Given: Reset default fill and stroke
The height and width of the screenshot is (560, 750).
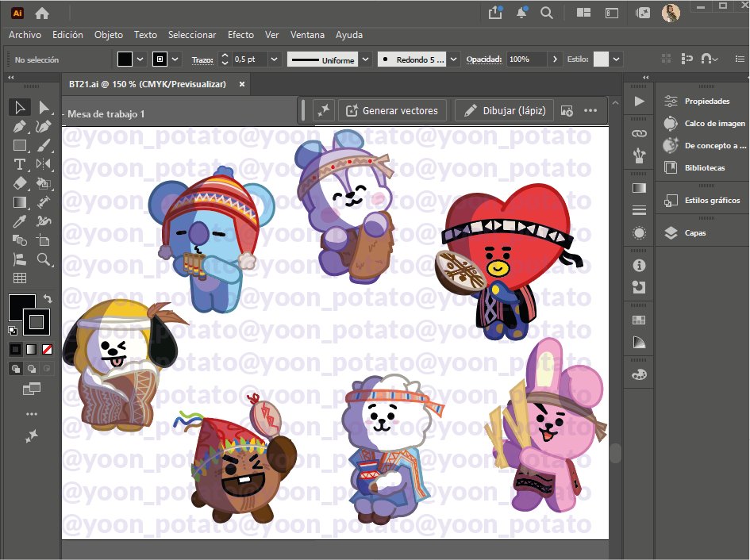Looking at the screenshot, I should [x=13, y=330].
